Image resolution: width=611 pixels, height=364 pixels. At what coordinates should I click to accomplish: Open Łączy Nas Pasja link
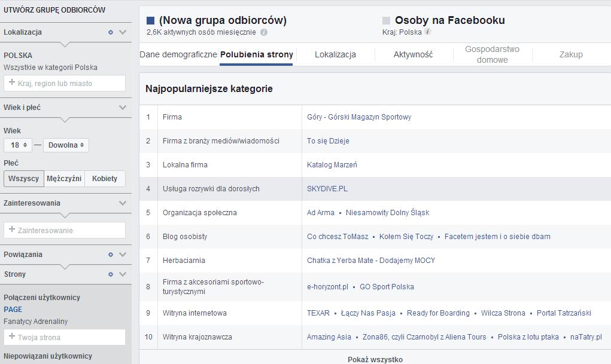[368, 313]
